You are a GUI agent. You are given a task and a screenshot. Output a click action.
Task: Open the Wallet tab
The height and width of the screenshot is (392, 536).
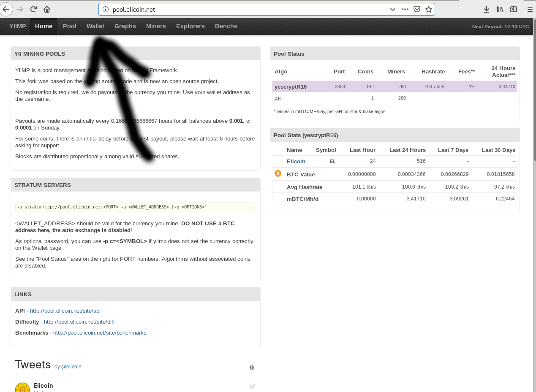tap(95, 26)
